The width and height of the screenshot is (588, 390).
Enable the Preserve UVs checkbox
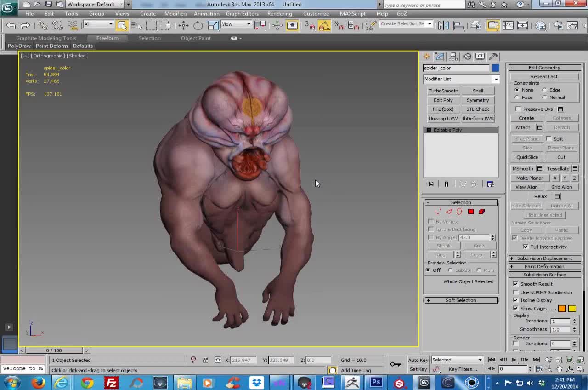click(x=518, y=109)
